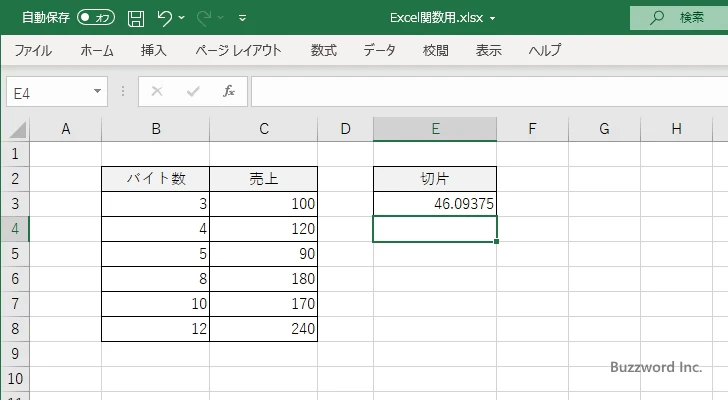Select row 7 header

15,304
